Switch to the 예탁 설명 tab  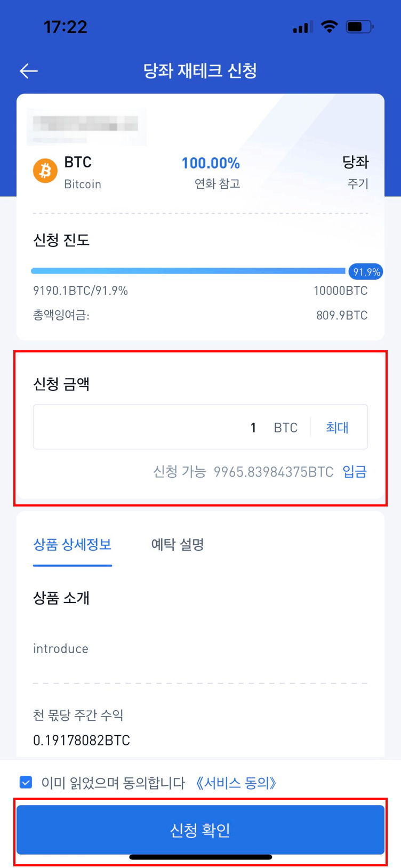coord(178,544)
